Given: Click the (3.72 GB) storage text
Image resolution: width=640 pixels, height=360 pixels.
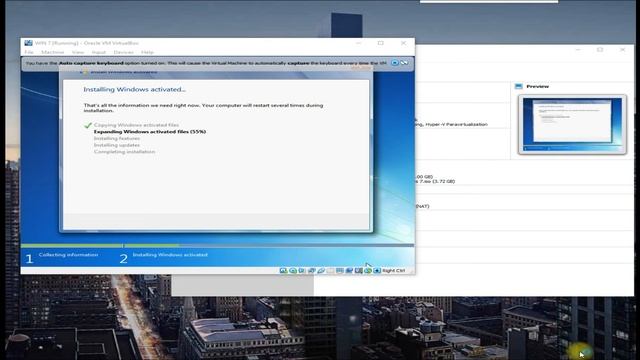Looking at the screenshot, I should click(x=444, y=181).
